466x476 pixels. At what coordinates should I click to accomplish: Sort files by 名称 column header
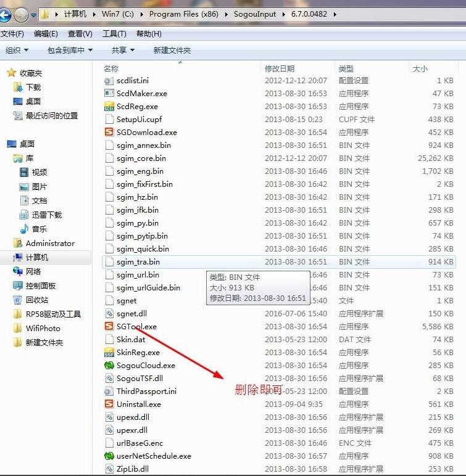[x=181, y=68]
